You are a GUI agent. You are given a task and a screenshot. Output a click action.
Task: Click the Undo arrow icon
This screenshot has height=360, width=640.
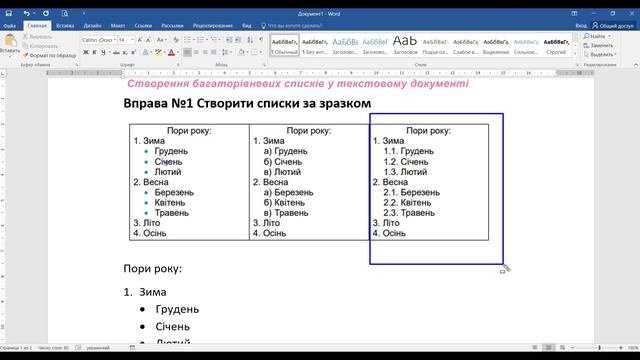coord(26,13)
